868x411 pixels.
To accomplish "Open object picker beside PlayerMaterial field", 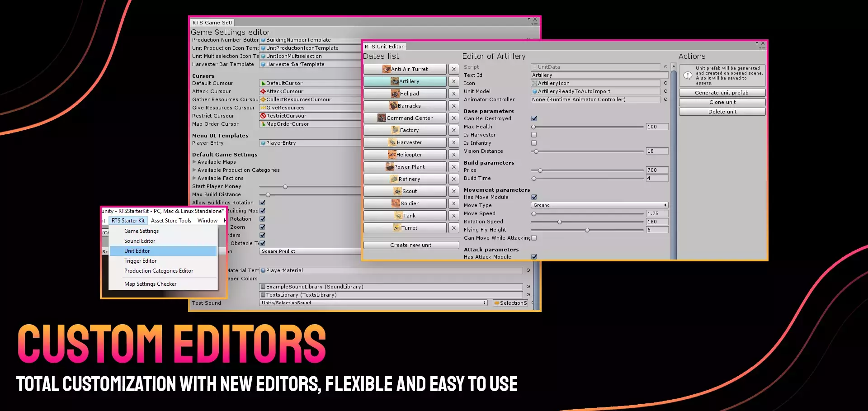I will [x=528, y=270].
